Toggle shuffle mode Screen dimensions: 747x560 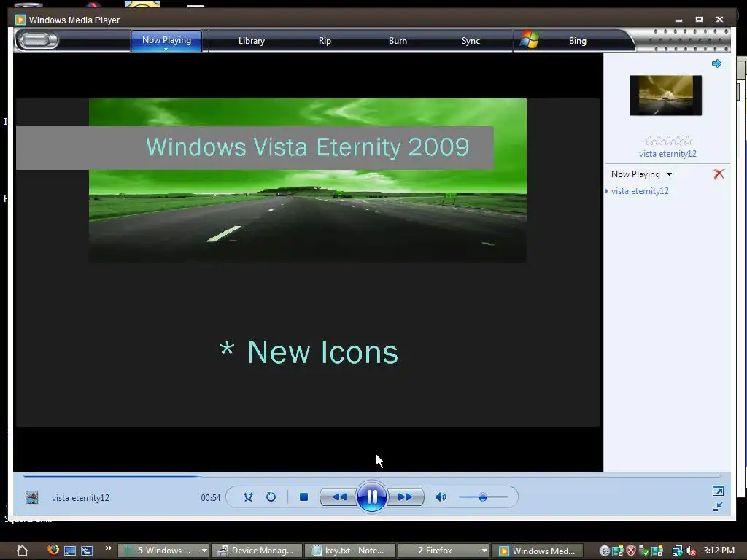(248, 497)
